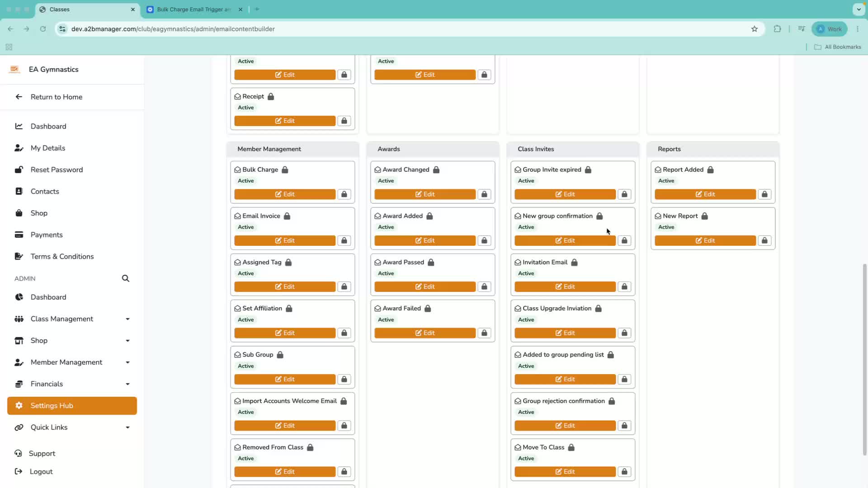Viewport: 868px width, 488px height.
Task: Expand Financials dropdown arrow
Action: click(127, 384)
